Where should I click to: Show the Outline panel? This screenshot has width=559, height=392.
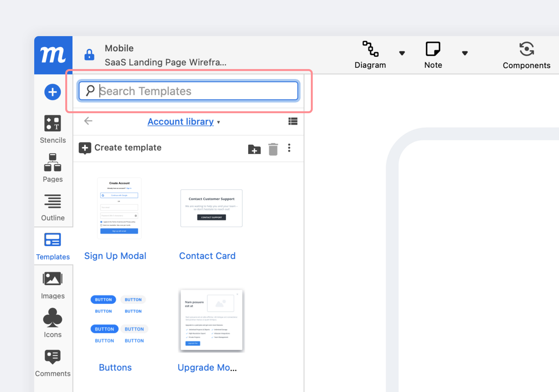point(53,207)
